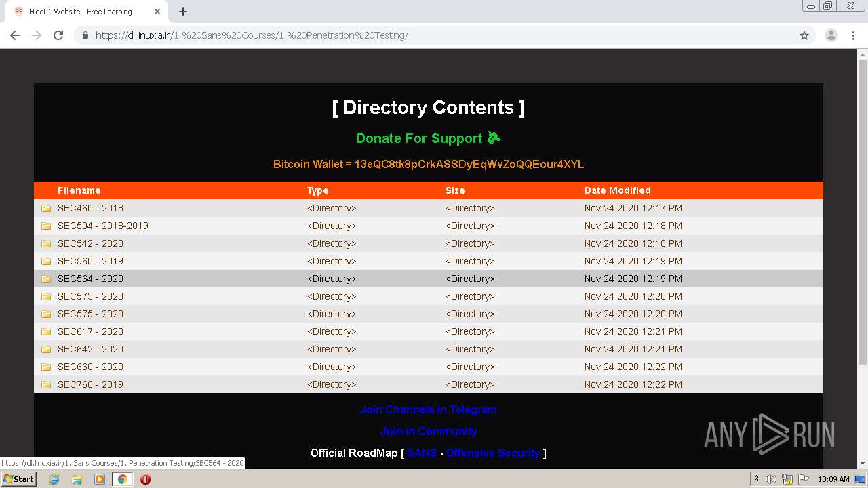Open the SEC542 - 2020 directory link
Viewport: 868px width, 488px height.
pos(90,243)
